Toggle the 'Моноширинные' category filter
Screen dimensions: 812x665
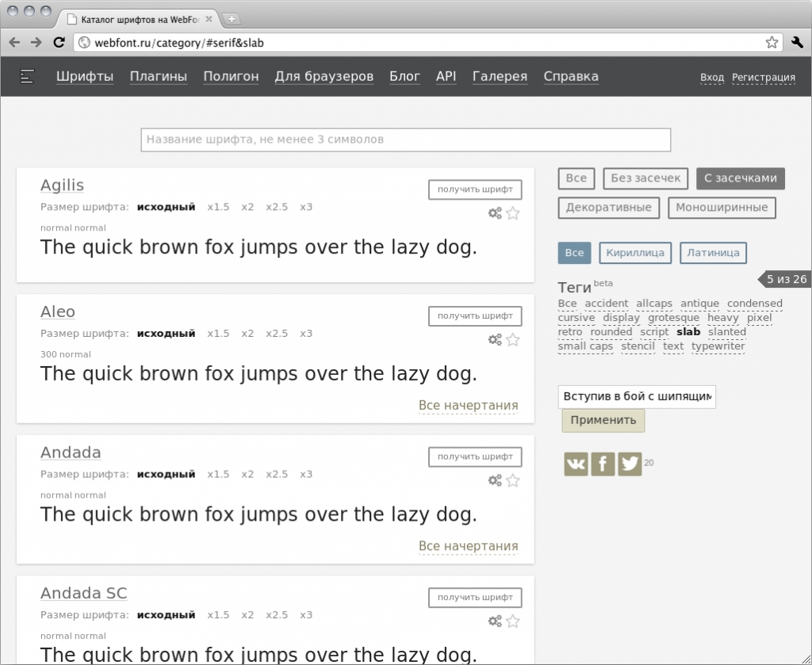722,208
